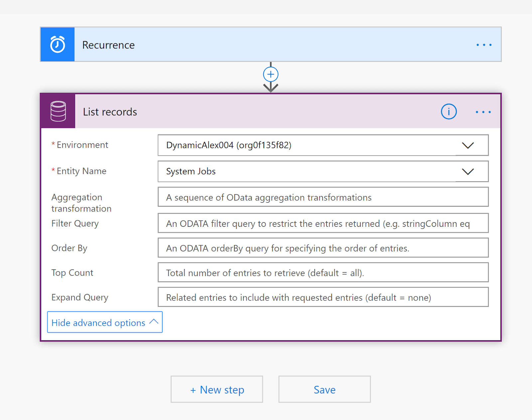Click the Order By field

(323, 248)
